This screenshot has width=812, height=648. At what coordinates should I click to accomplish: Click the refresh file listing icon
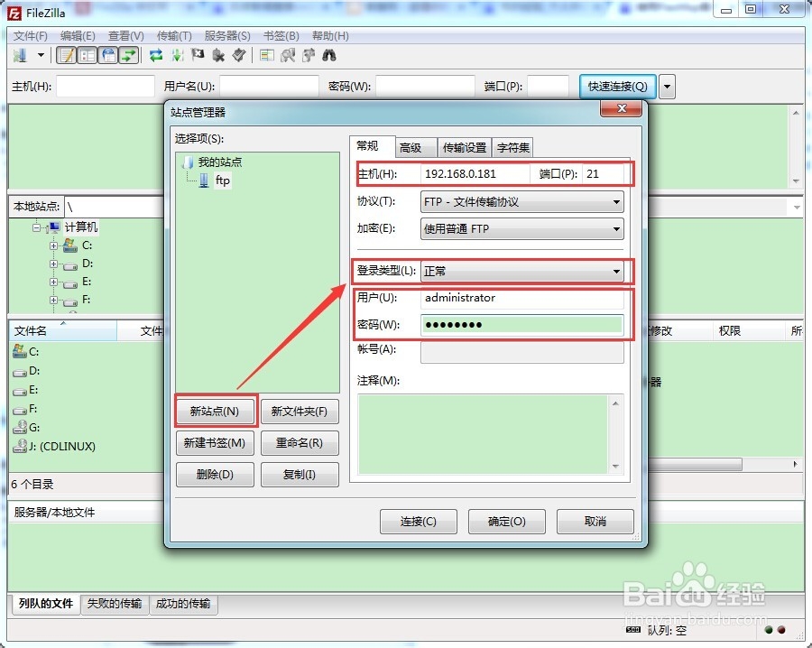pyautogui.click(x=153, y=56)
